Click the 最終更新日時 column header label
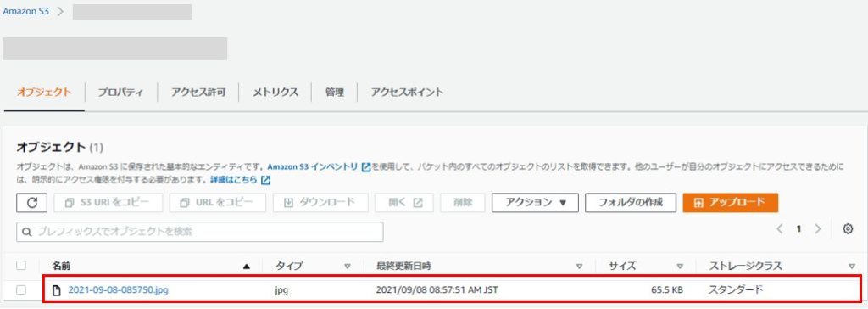Image resolution: width=868 pixels, height=309 pixels. tap(403, 267)
